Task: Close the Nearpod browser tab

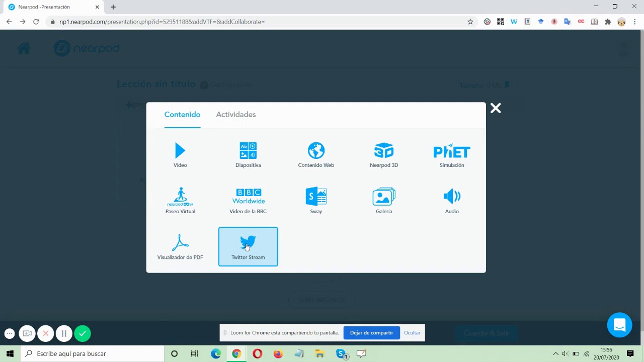Action: (x=97, y=7)
